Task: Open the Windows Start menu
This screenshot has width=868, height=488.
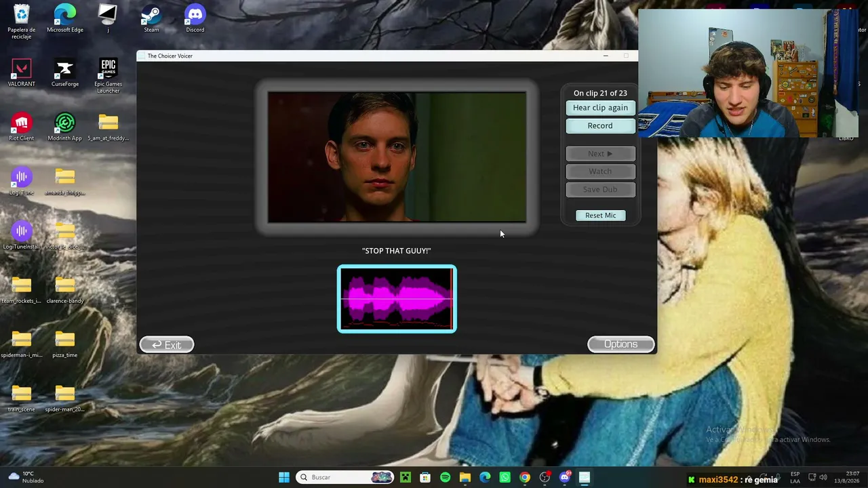Action: tap(284, 477)
